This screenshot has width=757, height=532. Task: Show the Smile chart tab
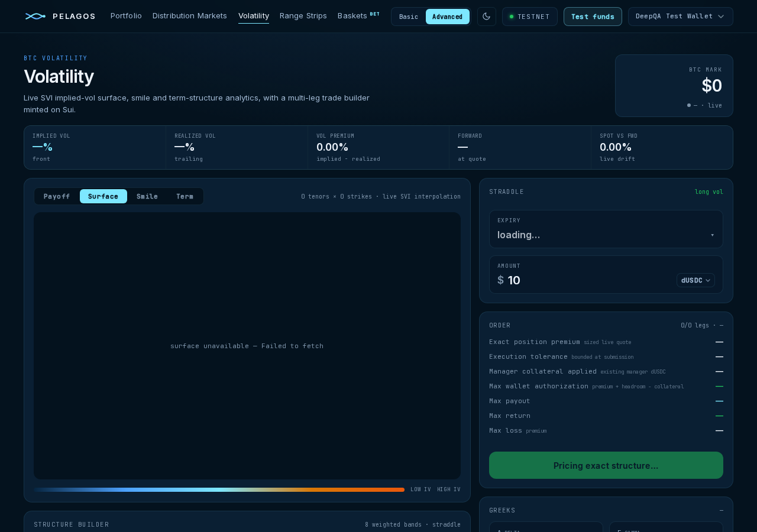pyautogui.click(x=147, y=196)
